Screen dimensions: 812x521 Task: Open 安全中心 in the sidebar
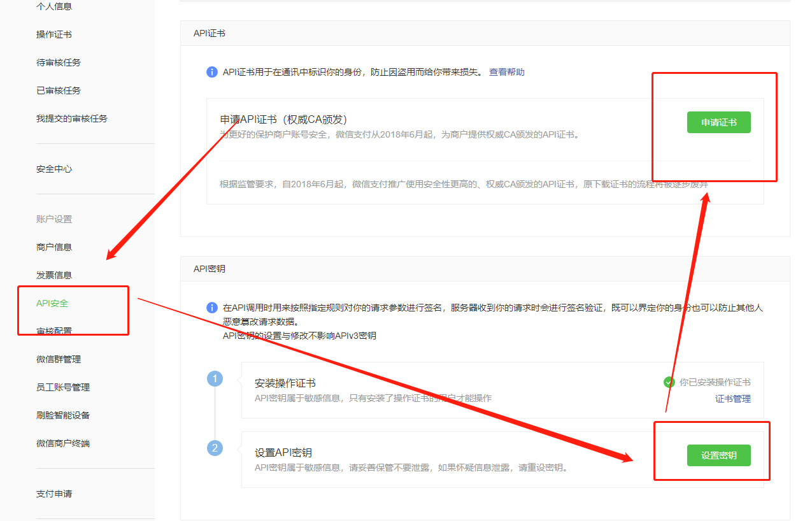pos(54,169)
